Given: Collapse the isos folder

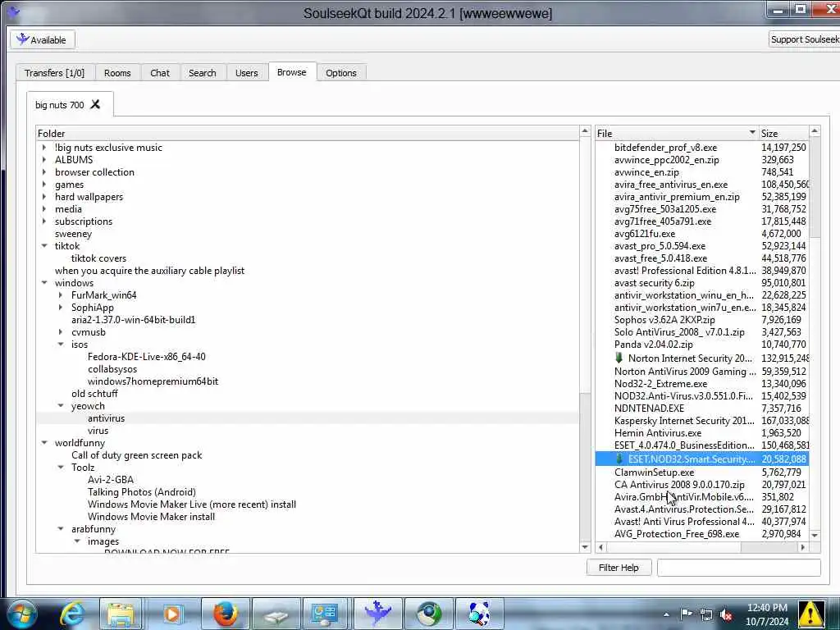Looking at the screenshot, I should click(x=61, y=345).
